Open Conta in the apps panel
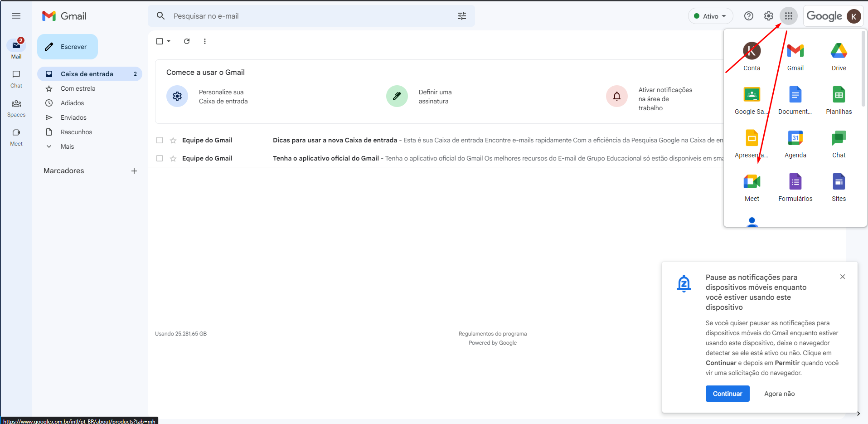 pos(752,56)
